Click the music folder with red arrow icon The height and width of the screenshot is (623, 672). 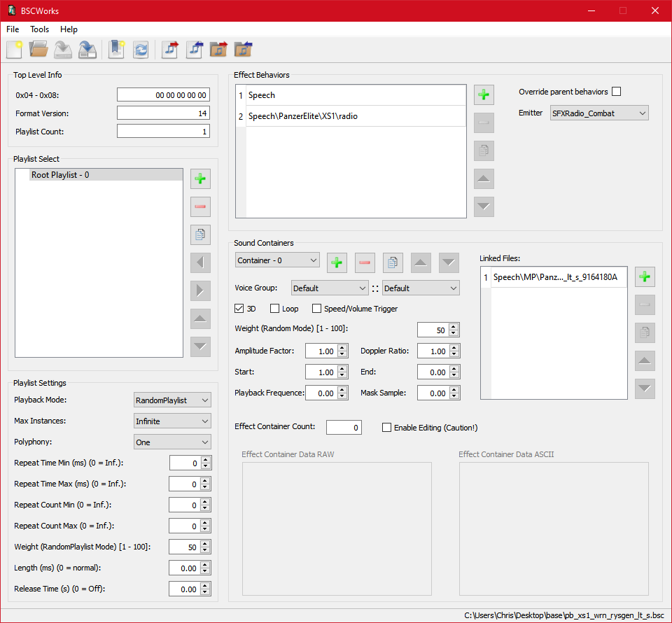tap(218, 50)
